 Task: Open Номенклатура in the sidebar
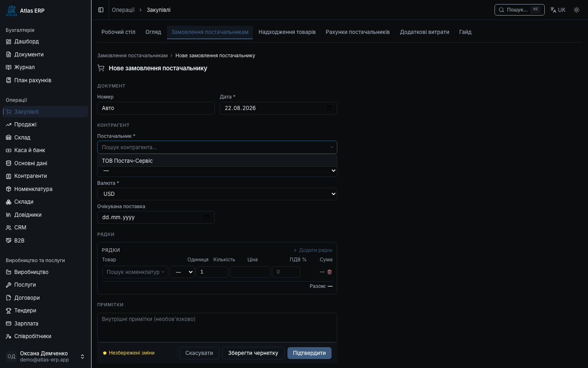tap(45, 189)
